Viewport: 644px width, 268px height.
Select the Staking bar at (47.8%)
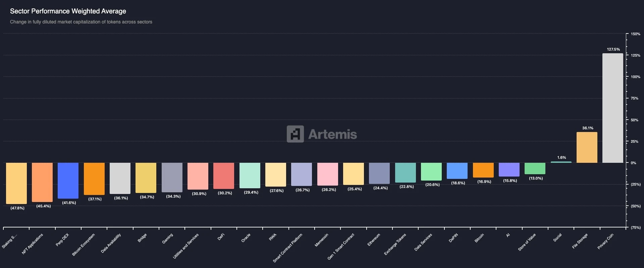coord(16,183)
